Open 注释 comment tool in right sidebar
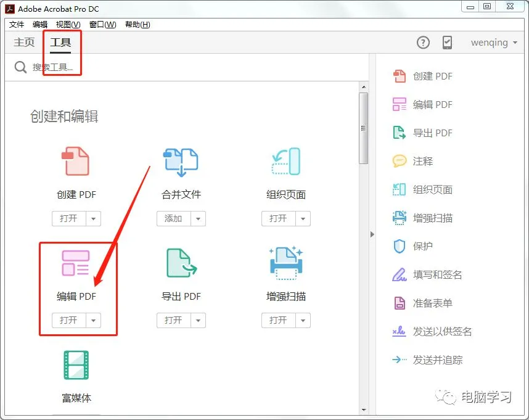529x420 pixels. 413,161
